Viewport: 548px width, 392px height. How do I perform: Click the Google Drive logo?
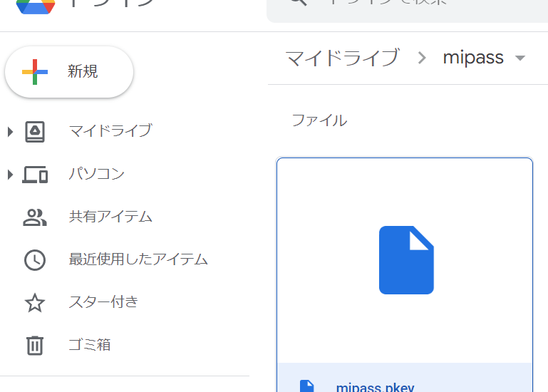point(36,6)
